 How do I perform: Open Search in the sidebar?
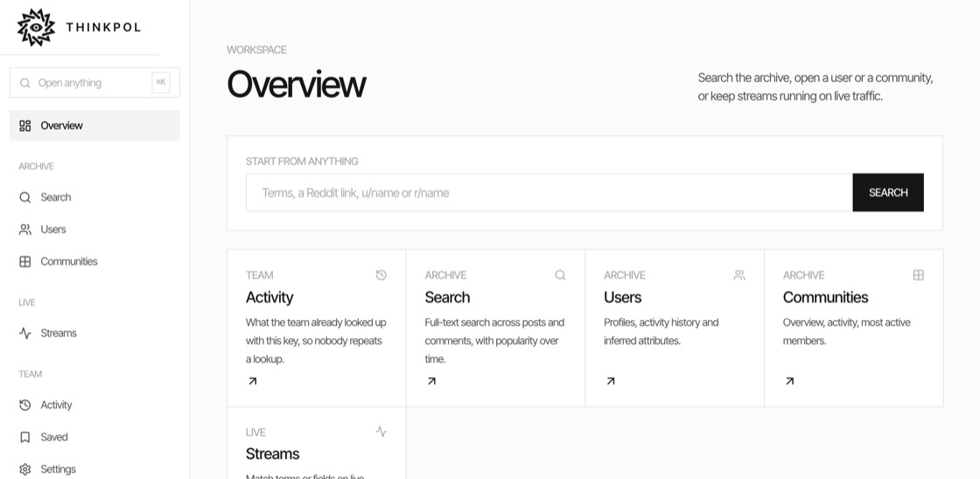95,198
